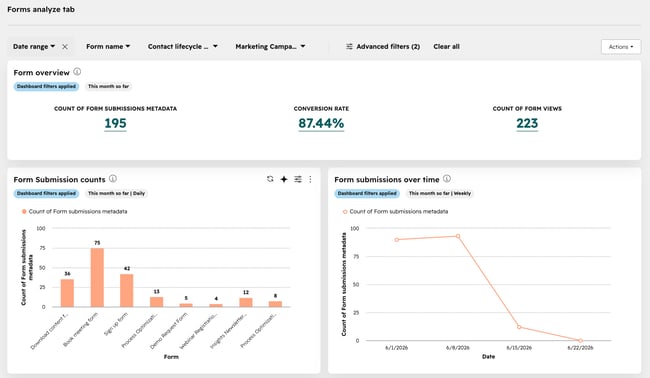Click the Book meeting form bar labeled 75
Screen dimensions: 650x378
pos(97,277)
